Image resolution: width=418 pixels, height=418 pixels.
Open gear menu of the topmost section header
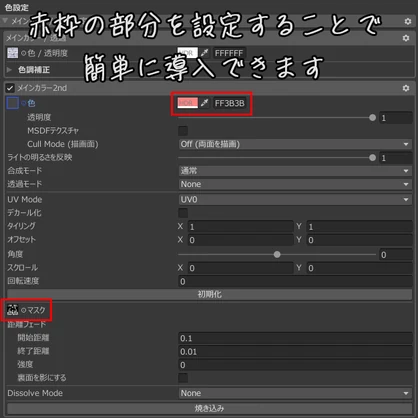(x=408, y=21)
